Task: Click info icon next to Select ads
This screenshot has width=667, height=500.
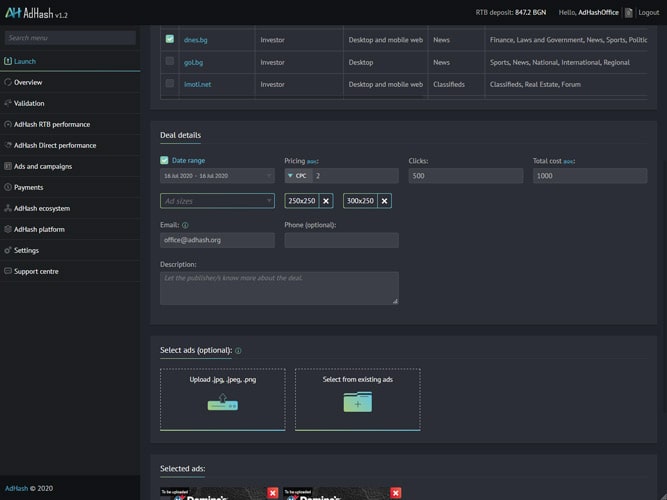Action: click(238, 351)
